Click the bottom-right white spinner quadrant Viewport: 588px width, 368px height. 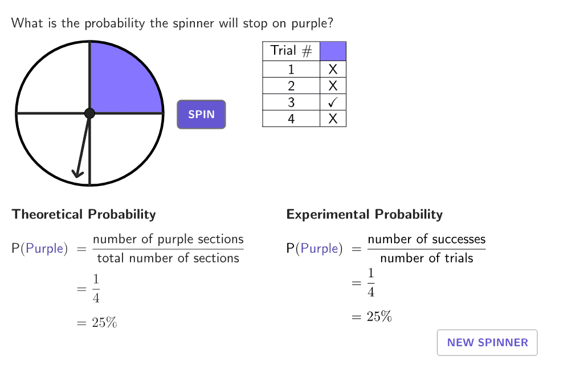tap(120, 144)
